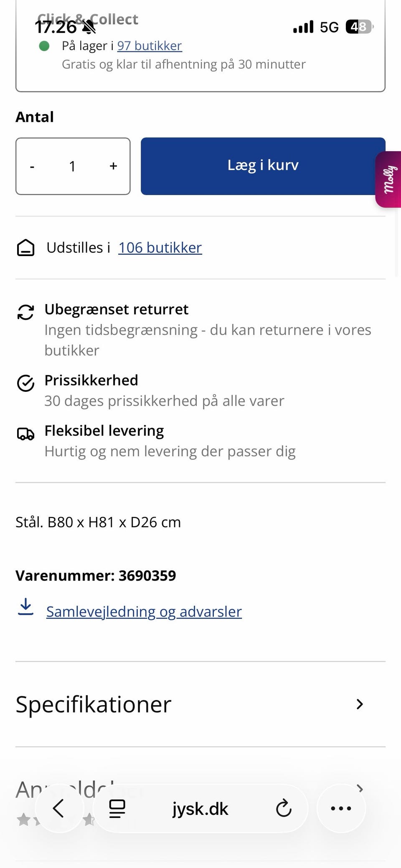The height and width of the screenshot is (868, 401).
Task: Click the Udstilles i store icon
Action: (26, 247)
